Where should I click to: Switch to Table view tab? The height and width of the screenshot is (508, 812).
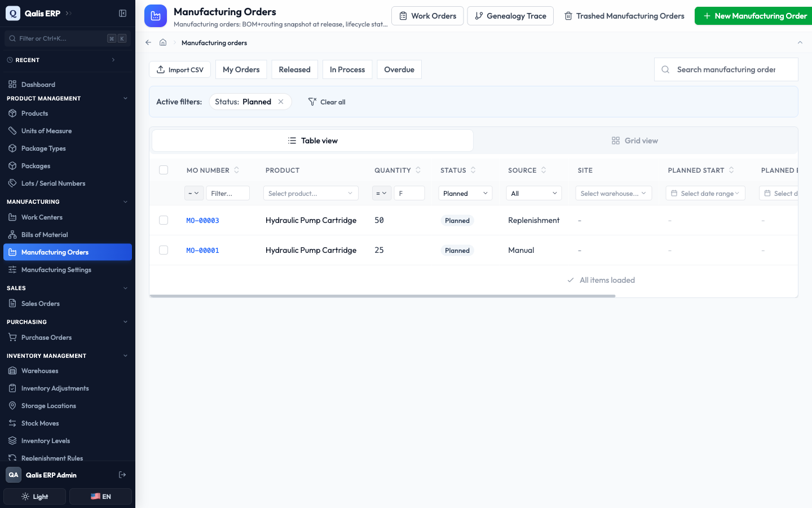(312, 141)
